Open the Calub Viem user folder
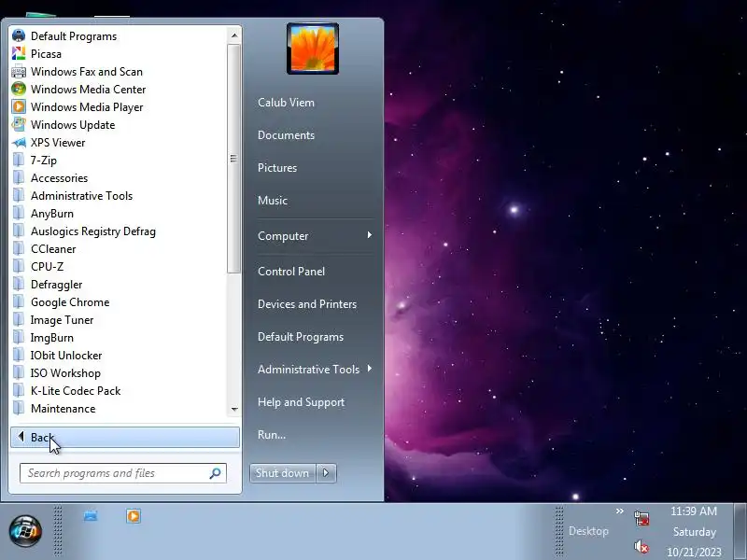Image resolution: width=747 pixels, height=560 pixels. (286, 103)
